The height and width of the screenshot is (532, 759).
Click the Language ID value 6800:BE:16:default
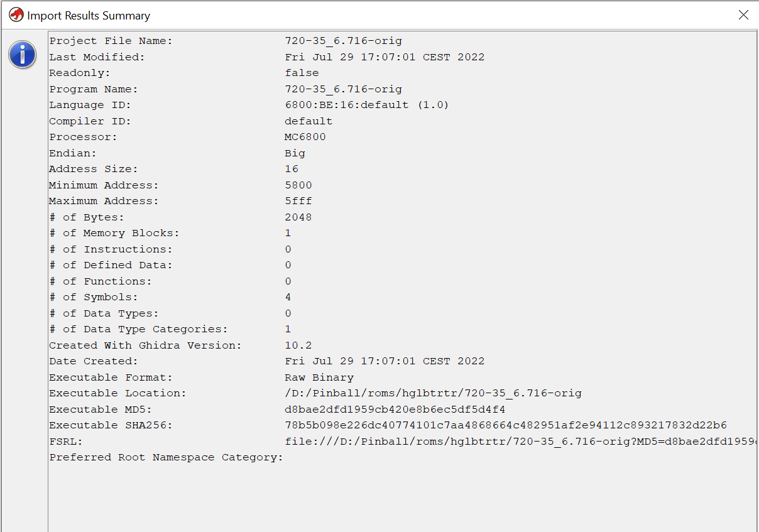(367, 105)
